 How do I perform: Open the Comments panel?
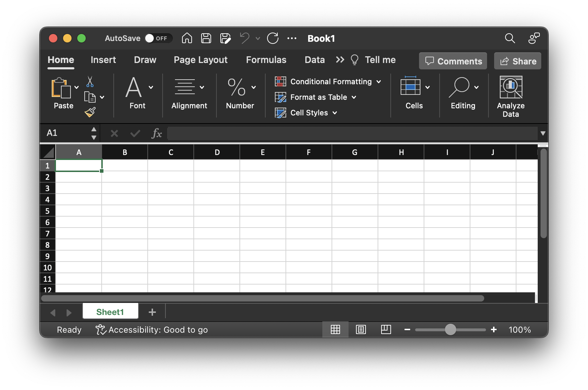[x=453, y=61]
